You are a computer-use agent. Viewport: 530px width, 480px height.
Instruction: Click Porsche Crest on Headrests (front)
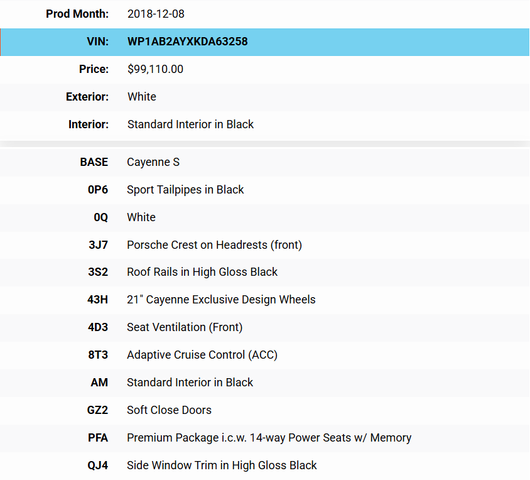coord(214,245)
